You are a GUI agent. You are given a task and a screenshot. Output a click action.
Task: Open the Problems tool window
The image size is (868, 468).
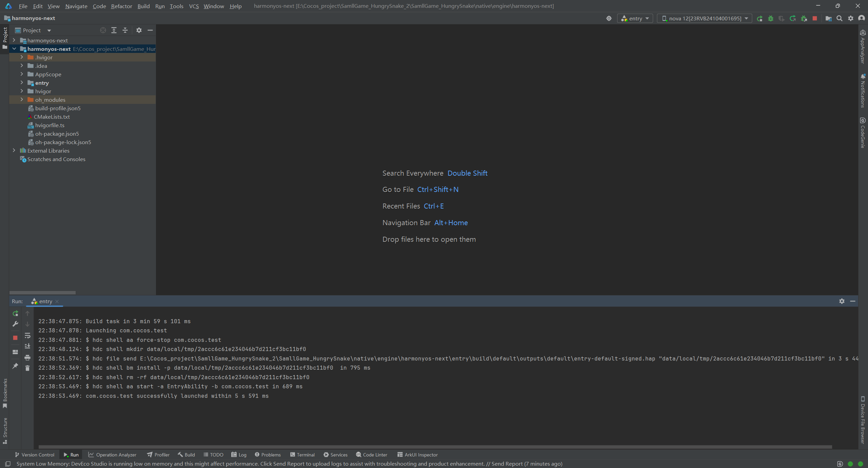point(268,455)
